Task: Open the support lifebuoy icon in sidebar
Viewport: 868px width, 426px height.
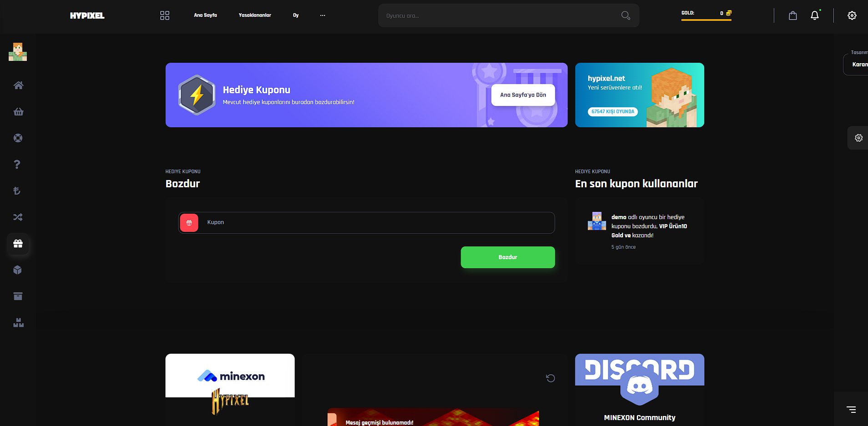Action: click(x=18, y=138)
